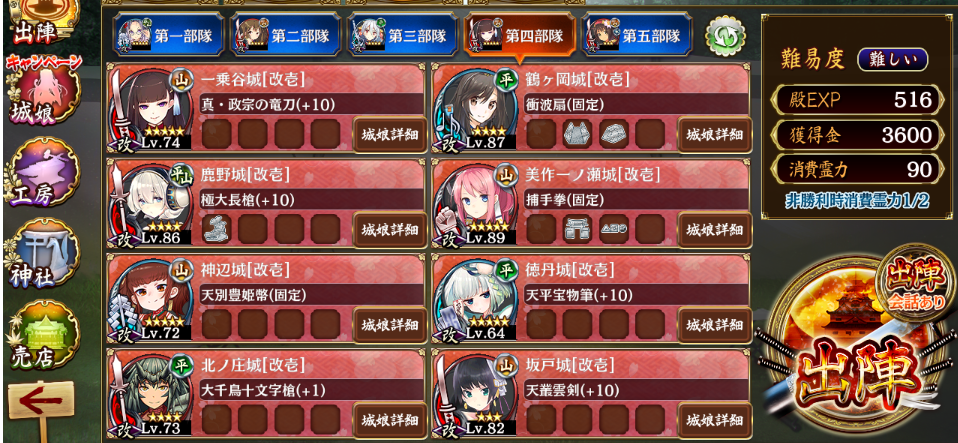Toggle the 難しい difficulty setting
The image size is (958, 443).
893,60
